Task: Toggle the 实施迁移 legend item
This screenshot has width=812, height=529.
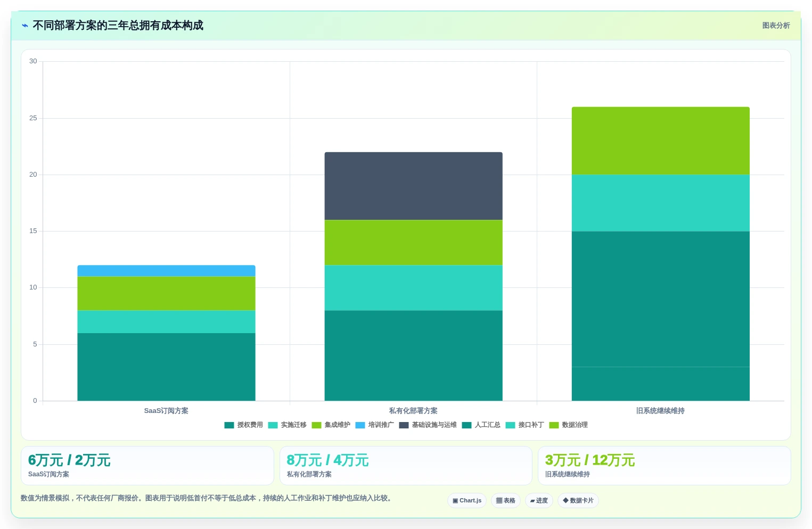Action: [x=288, y=425]
